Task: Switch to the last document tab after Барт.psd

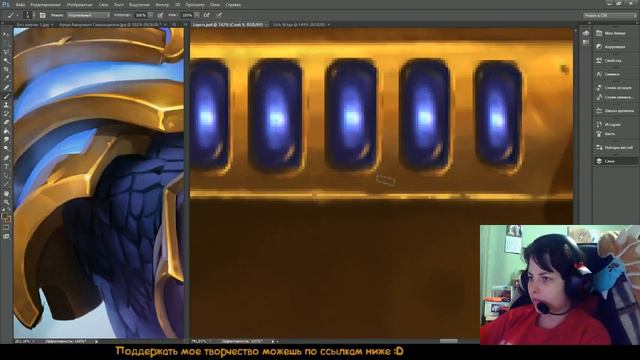Action: [x=301, y=25]
